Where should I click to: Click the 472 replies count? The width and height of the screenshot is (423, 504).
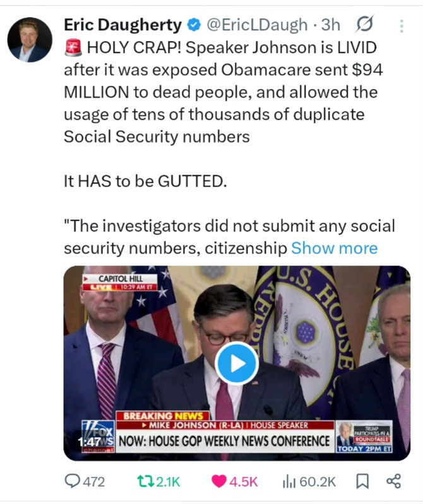pos(94,482)
